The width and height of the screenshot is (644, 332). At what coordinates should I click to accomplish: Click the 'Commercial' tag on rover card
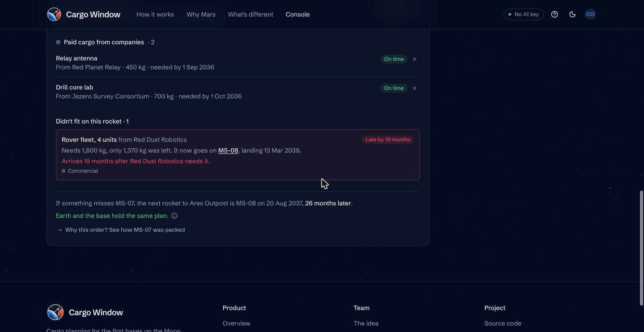coord(80,171)
